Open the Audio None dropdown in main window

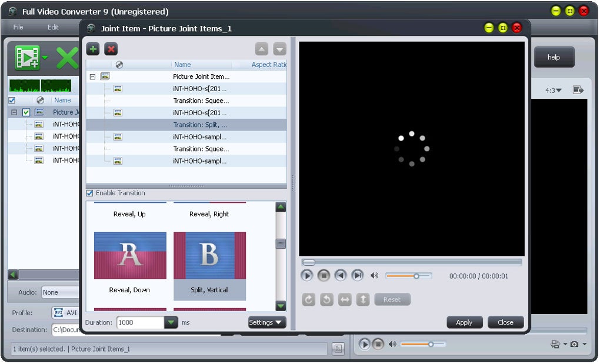click(61, 292)
